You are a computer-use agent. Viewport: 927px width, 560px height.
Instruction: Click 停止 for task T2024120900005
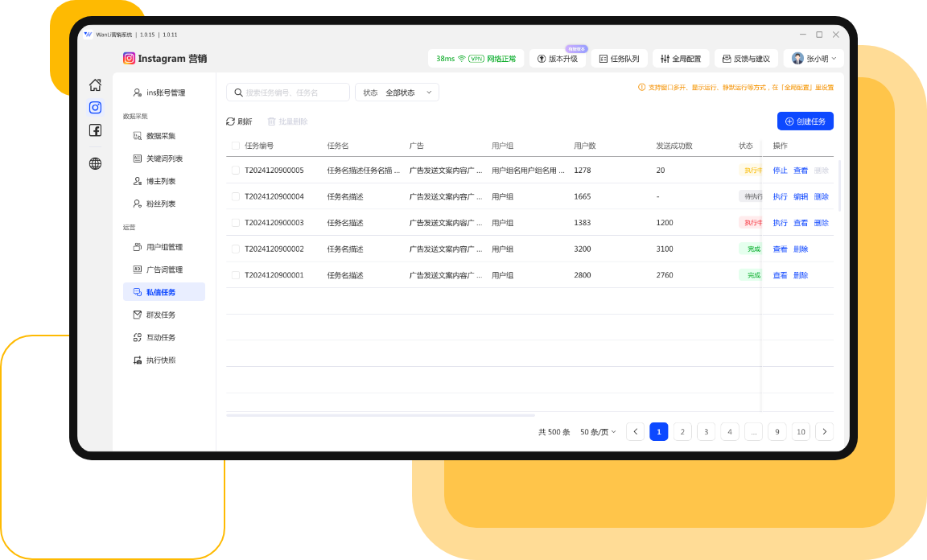(x=780, y=171)
